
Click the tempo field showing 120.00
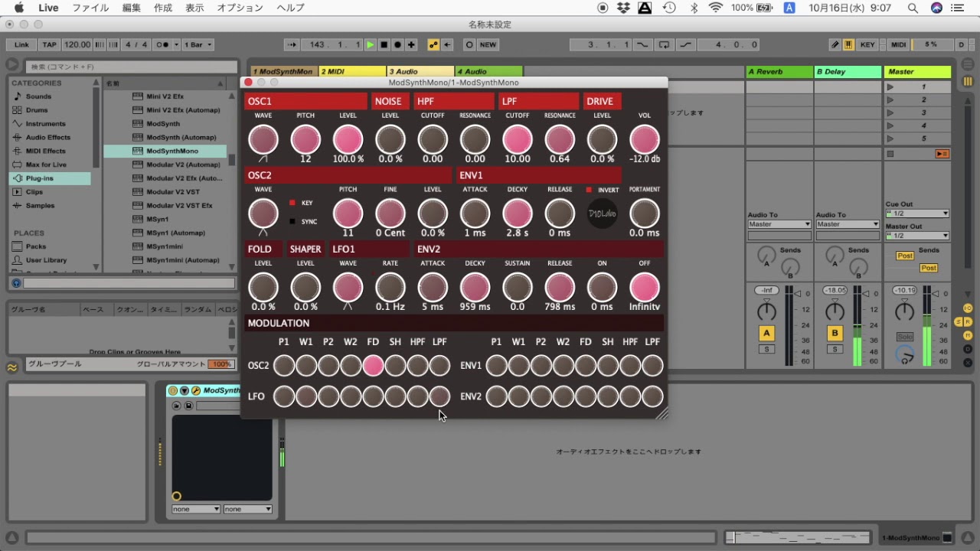click(x=77, y=44)
